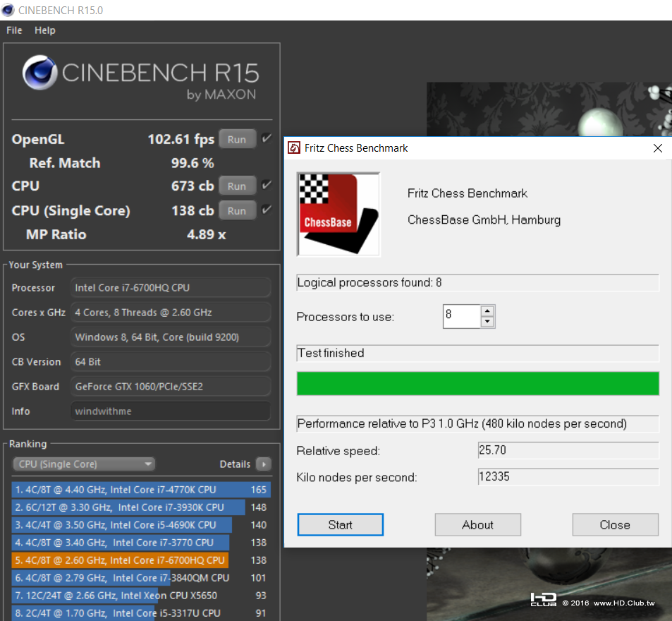Screen dimensions: 672x621
Task: Click the Cinebench app icon in title bar
Action: point(8,10)
